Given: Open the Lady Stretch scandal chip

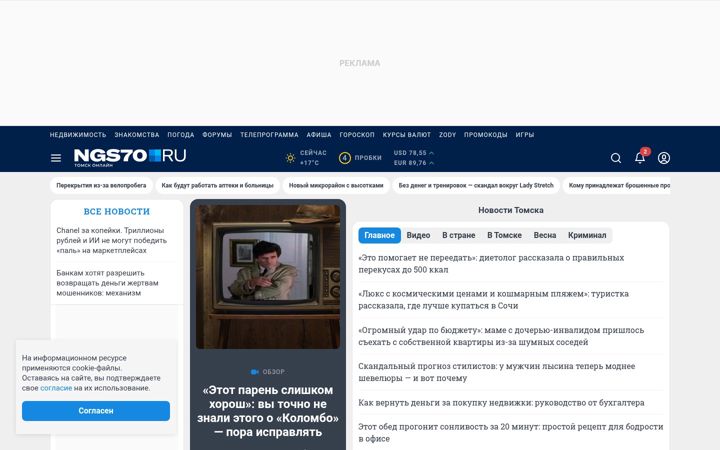Looking at the screenshot, I should click(476, 186).
